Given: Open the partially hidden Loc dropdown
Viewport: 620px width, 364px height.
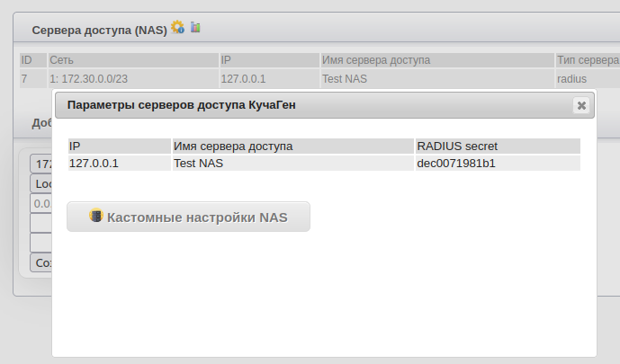Looking at the screenshot, I should tap(41, 183).
